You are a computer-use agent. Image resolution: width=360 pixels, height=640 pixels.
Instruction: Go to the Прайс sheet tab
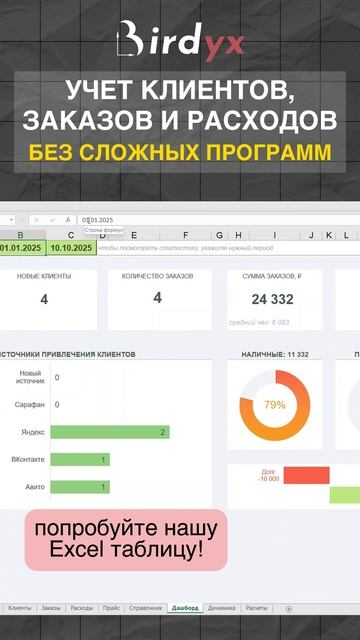coord(111,608)
